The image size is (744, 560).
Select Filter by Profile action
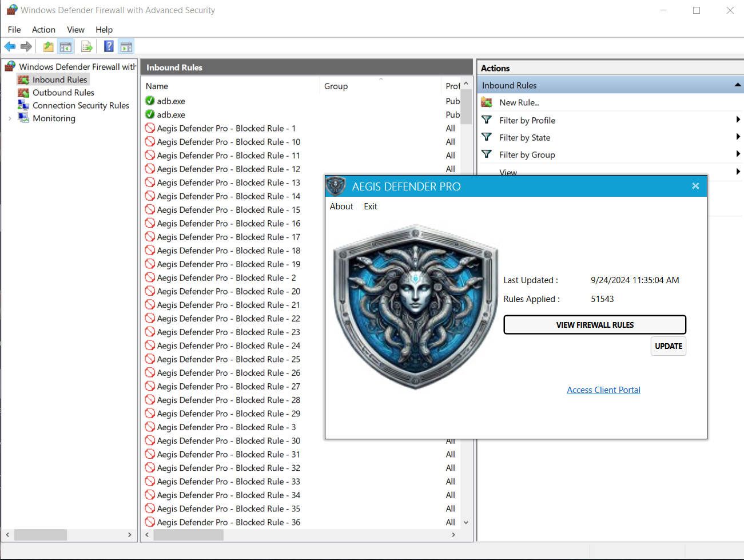tap(527, 120)
